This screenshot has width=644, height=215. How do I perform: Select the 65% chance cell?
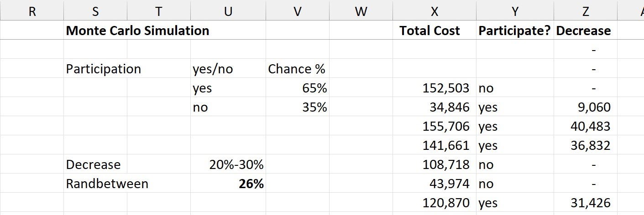click(298, 88)
